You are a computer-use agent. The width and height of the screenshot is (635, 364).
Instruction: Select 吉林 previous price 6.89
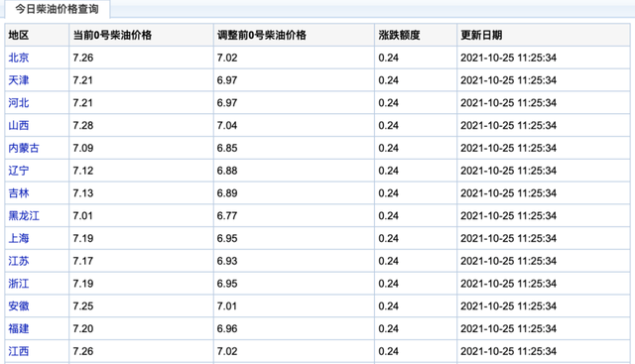(x=227, y=193)
